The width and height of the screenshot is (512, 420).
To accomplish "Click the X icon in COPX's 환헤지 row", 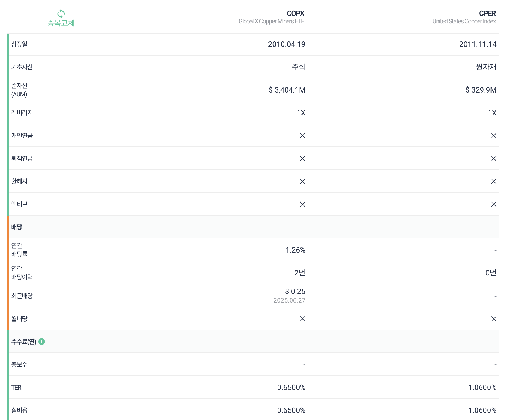I will coord(302,182).
